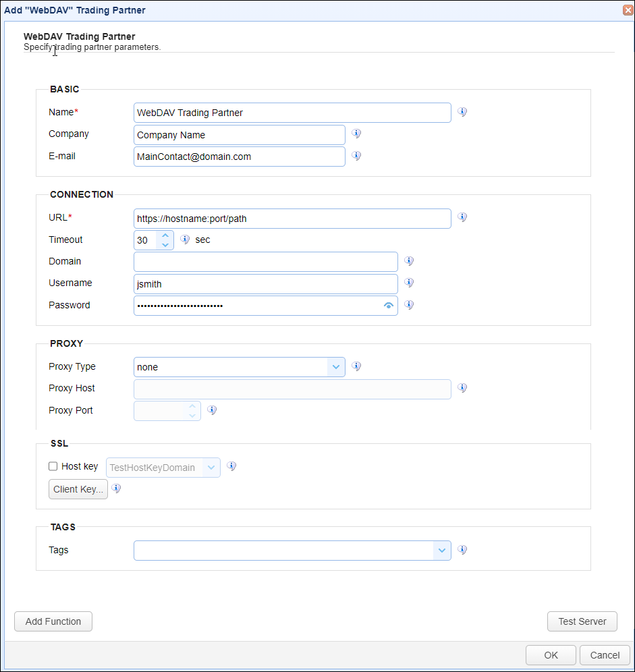
Task: Click the Proxy Port up arrow
Action: pos(192,406)
